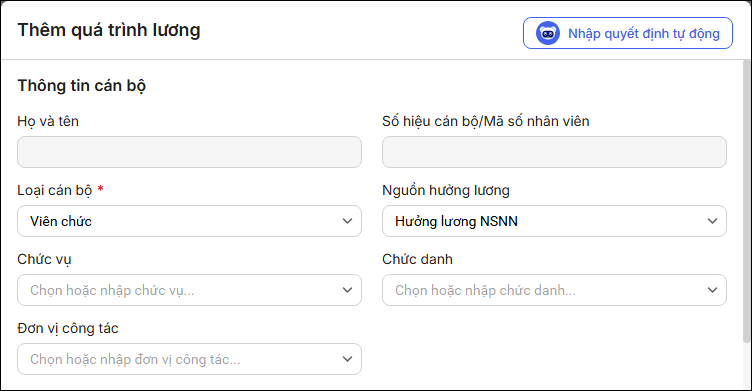
Task: Open the "Chức danh" combo box
Action: pos(554,290)
